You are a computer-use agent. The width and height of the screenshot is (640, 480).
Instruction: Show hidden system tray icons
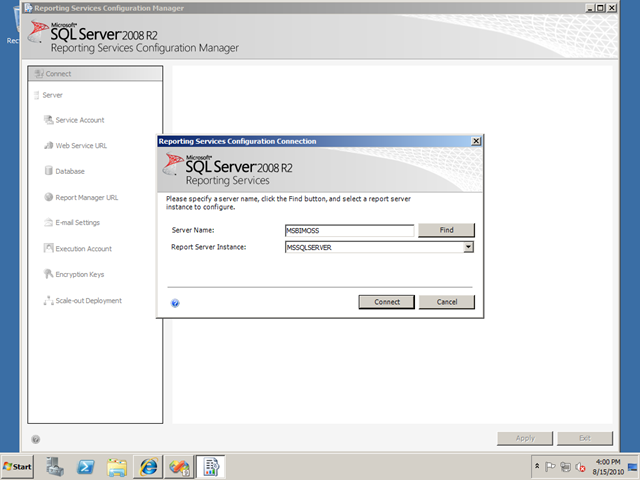(537, 466)
